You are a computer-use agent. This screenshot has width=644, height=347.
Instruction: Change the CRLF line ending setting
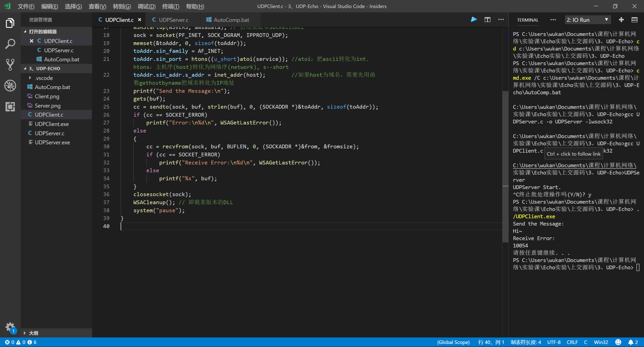pyautogui.click(x=572, y=342)
